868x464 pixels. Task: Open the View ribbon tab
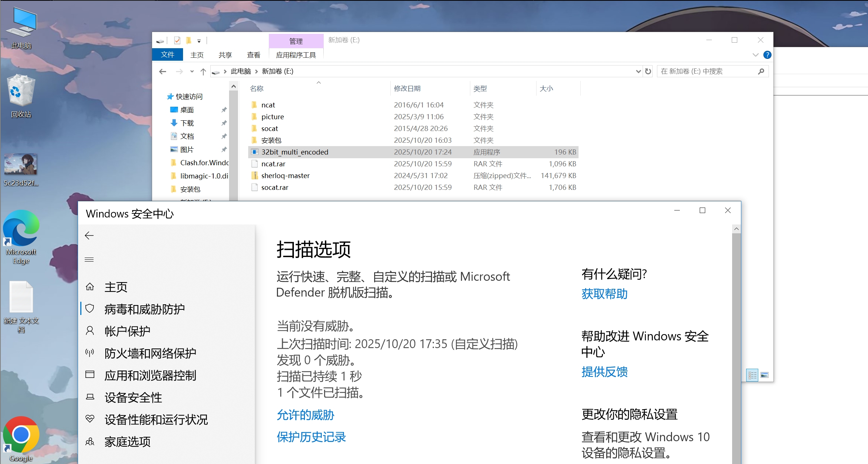(x=253, y=55)
